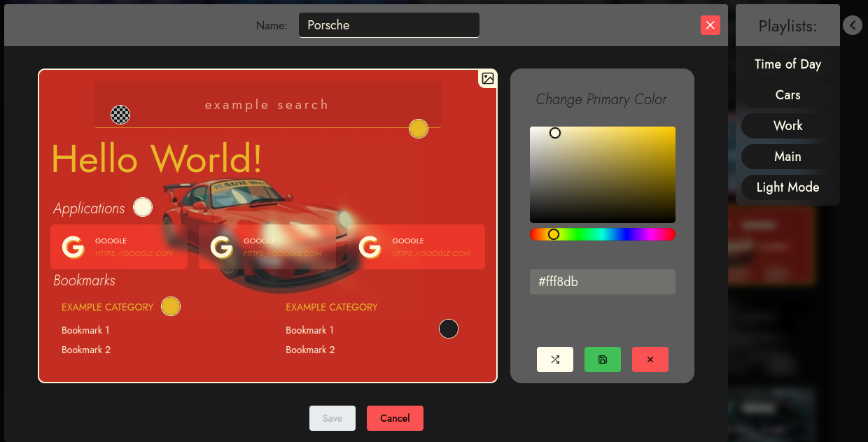Click the hex color field showing #fff8db
This screenshot has width=868, height=442.
tap(603, 282)
